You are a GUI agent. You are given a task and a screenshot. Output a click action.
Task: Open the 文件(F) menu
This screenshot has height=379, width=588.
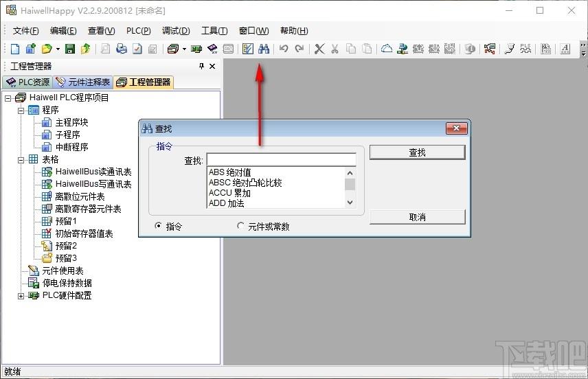coord(26,31)
